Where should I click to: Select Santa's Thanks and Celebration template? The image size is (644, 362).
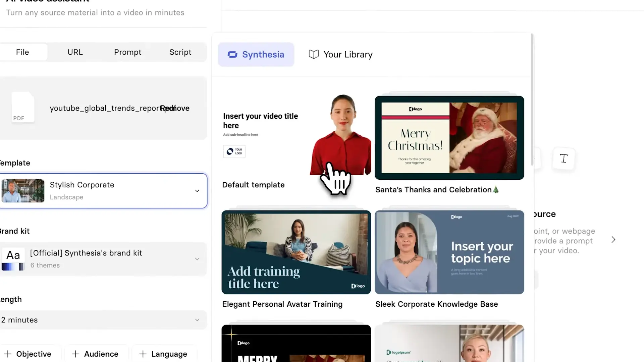(x=449, y=138)
